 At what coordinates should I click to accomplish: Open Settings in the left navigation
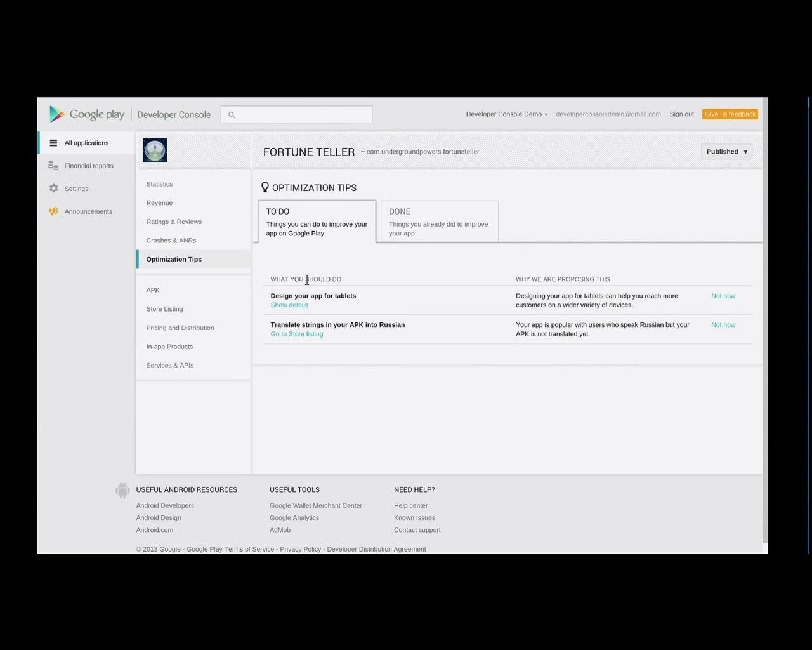click(x=76, y=189)
